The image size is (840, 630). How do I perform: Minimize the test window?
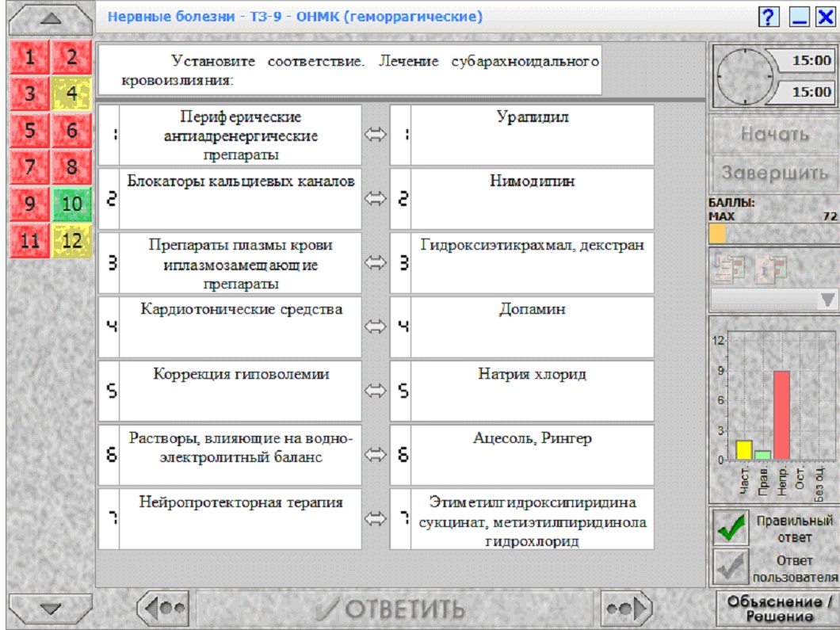(x=800, y=17)
